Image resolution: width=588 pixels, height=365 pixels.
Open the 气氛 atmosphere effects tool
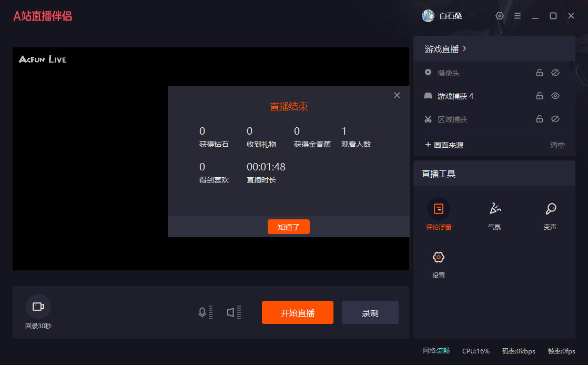(x=494, y=209)
